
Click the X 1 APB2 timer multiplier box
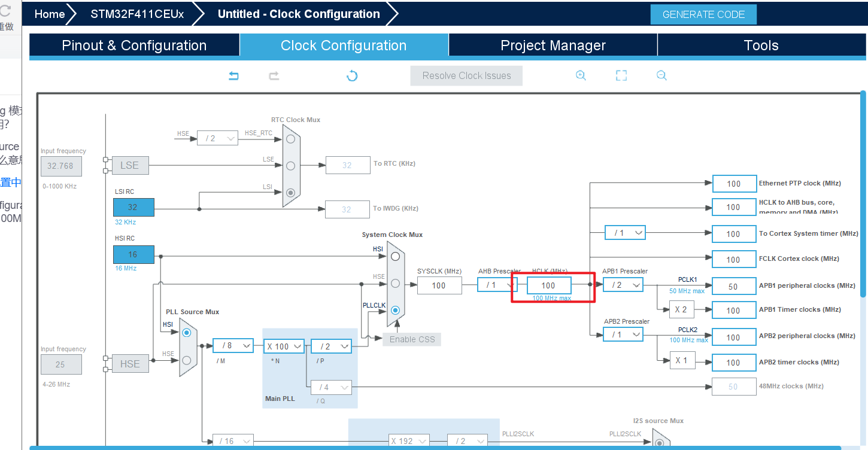(682, 360)
